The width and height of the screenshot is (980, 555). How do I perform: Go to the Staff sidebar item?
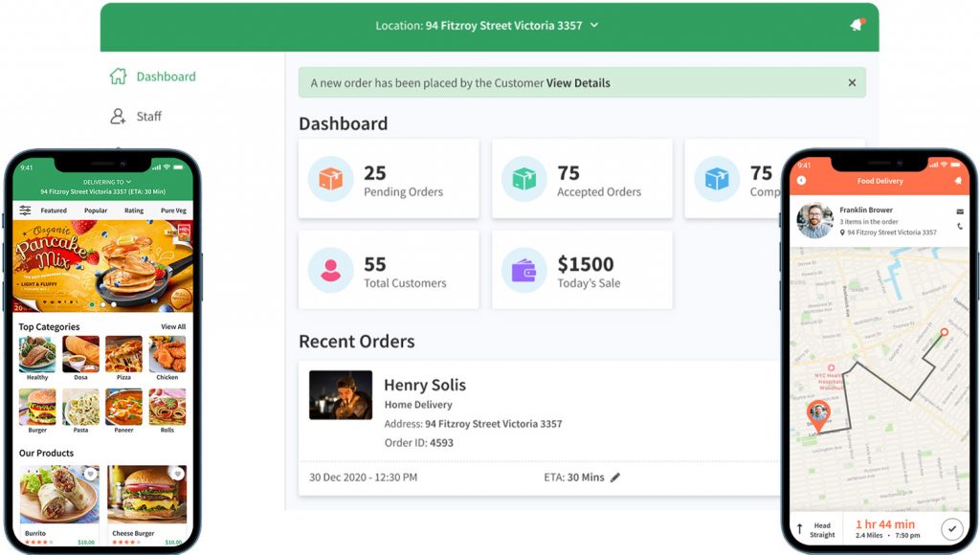(x=136, y=116)
